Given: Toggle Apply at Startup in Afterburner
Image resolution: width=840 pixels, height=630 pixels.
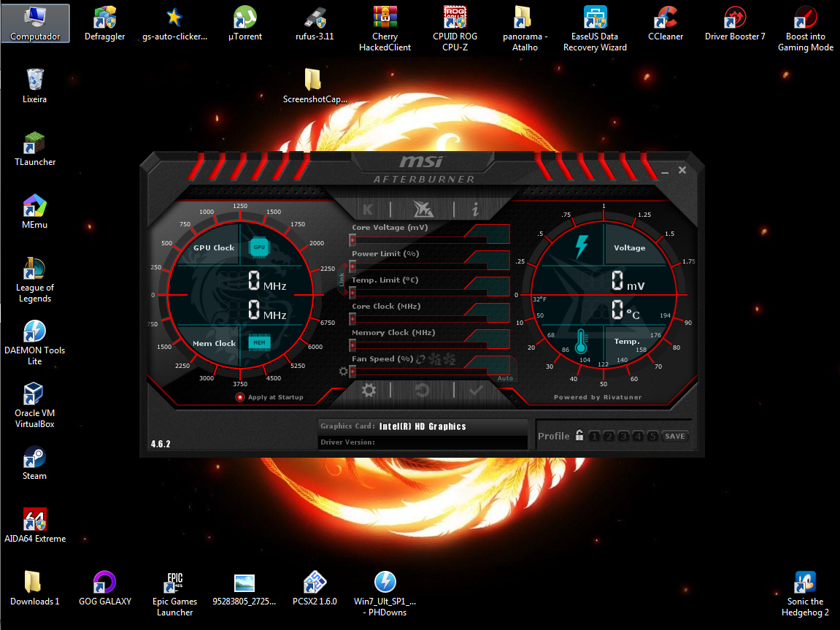Looking at the screenshot, I should pos(269,397).
